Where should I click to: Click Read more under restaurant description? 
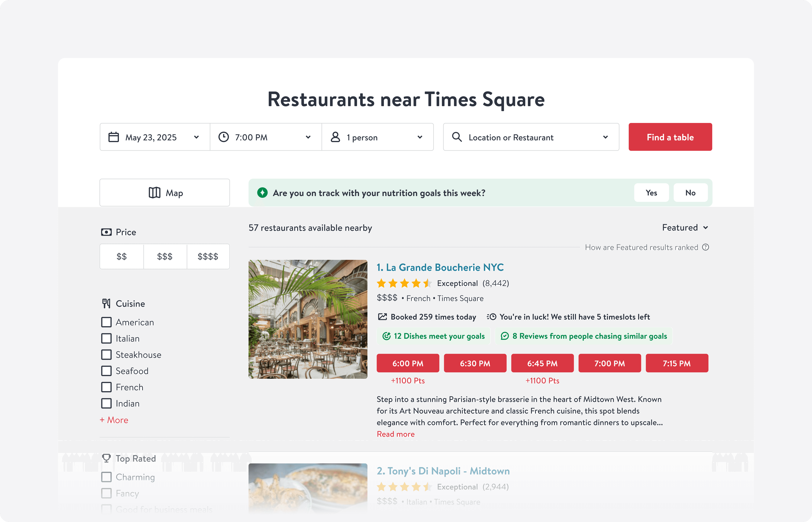point(396,434)
